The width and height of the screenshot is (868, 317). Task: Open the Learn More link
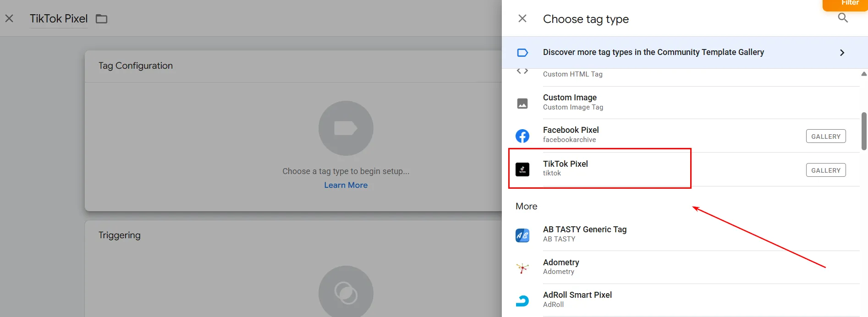[346, 185]
